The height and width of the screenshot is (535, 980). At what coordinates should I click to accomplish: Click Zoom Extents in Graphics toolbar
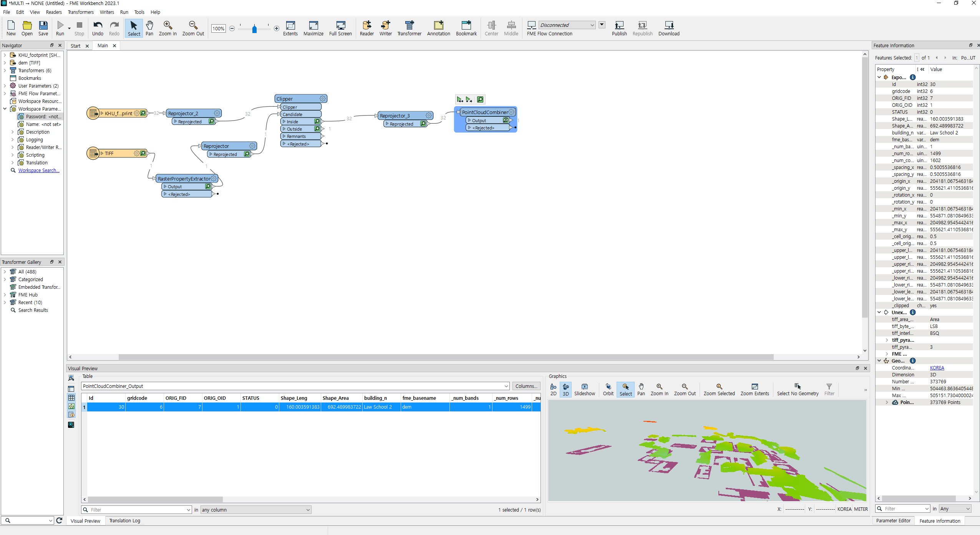(x=754, y=389)
